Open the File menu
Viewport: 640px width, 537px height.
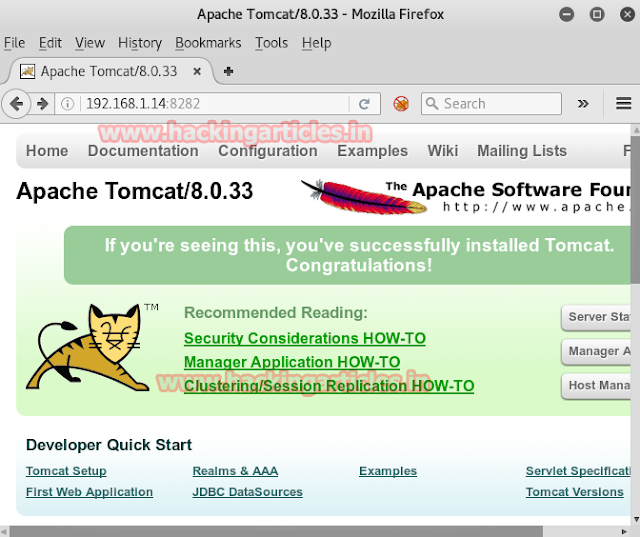click(x=14, y=43)
